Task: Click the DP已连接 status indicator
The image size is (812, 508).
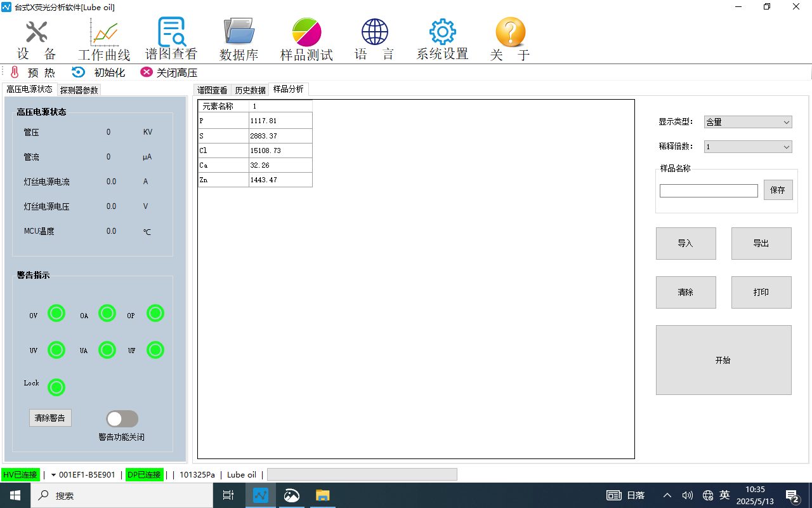Action: [x=144, y=475]
